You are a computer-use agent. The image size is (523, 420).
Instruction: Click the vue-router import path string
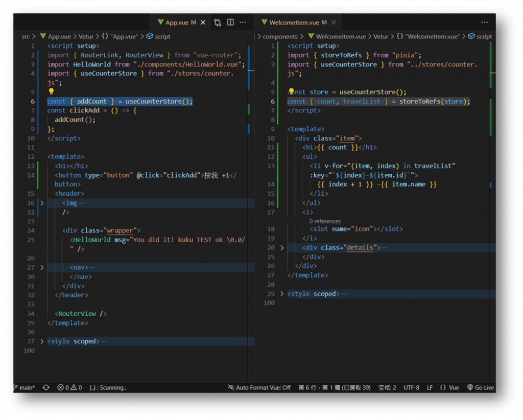215,55
